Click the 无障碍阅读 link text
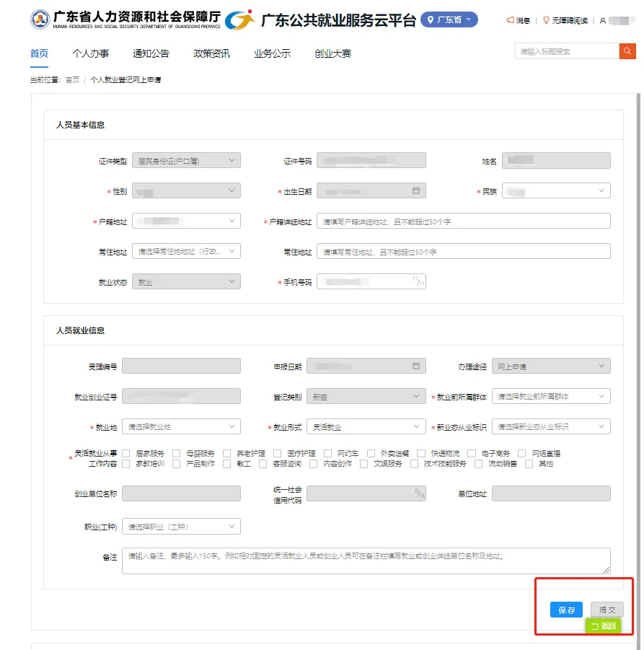 coord(570,20)
